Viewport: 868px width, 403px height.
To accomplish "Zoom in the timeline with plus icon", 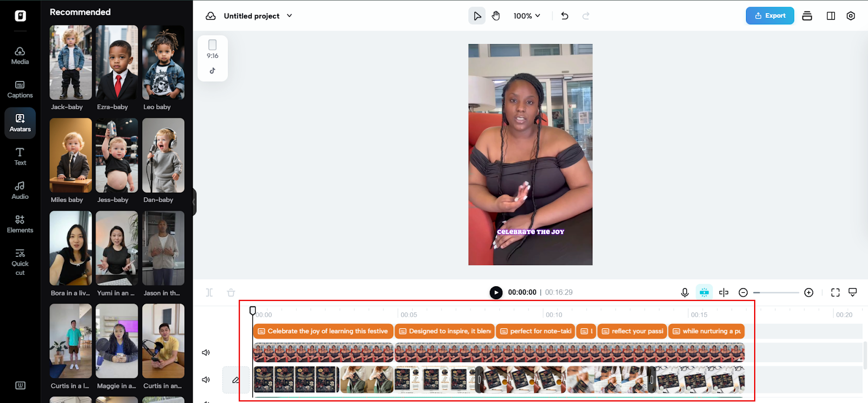I will pyautogui.click(x=809, y=293).
